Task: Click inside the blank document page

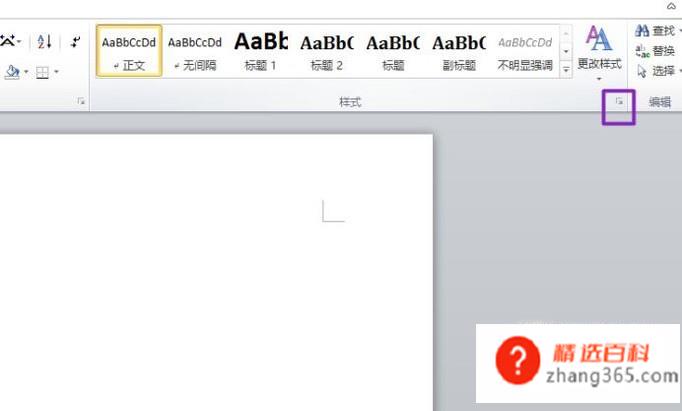Action: (x=216, y=273)
